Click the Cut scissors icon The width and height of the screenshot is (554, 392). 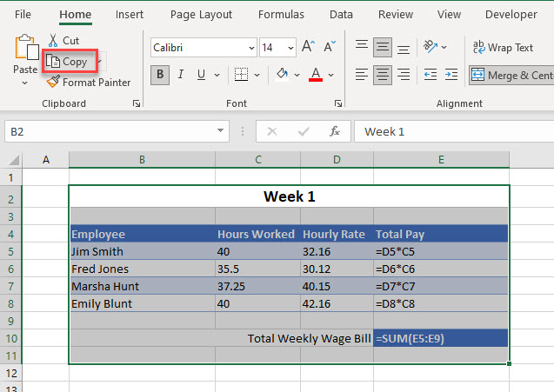point(54,41)
